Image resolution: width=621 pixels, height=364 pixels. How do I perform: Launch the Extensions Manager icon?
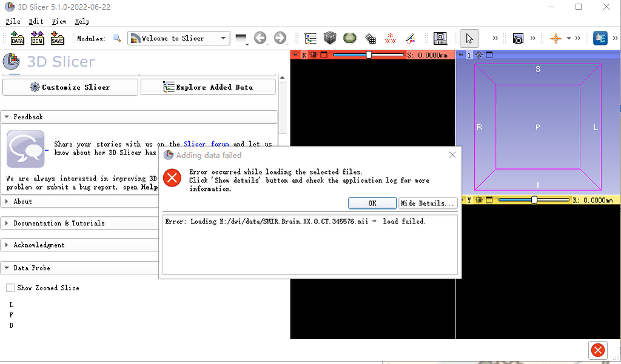pyautogui.click(x=600, y=38)
